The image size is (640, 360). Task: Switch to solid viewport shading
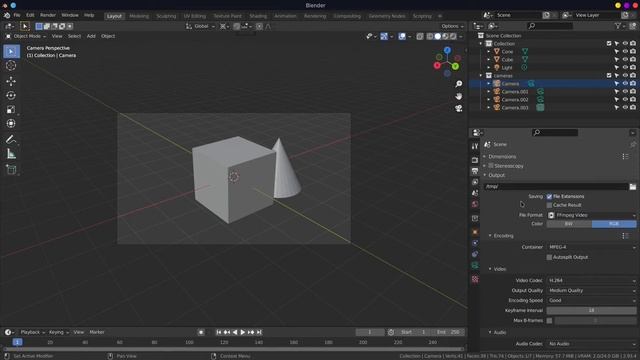point(438,36)
